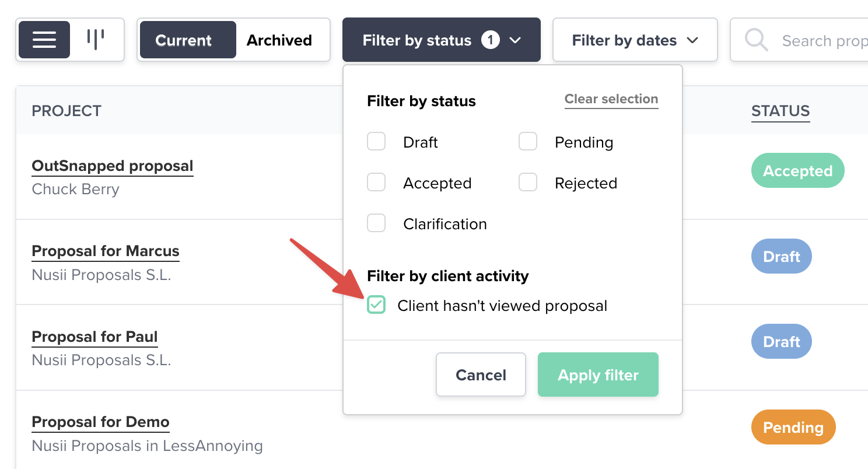
Task: Click the search magnifier icon
Action: [756, 40]
